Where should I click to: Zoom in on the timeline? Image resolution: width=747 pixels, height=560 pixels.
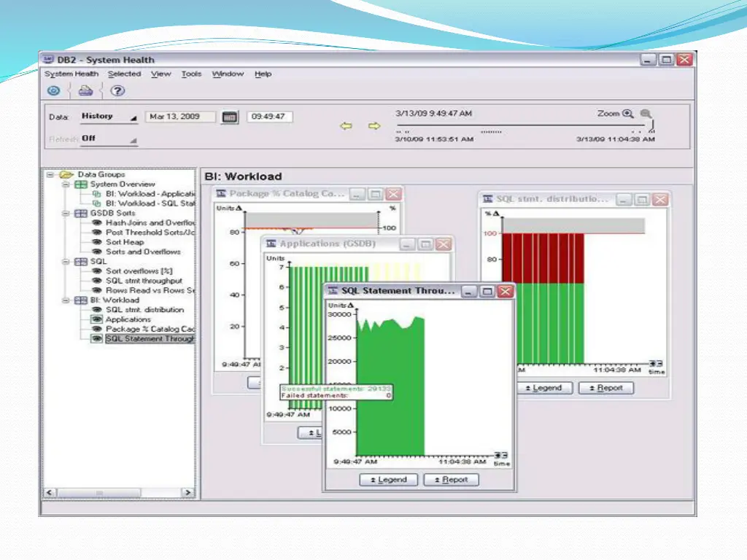[628, 114]
